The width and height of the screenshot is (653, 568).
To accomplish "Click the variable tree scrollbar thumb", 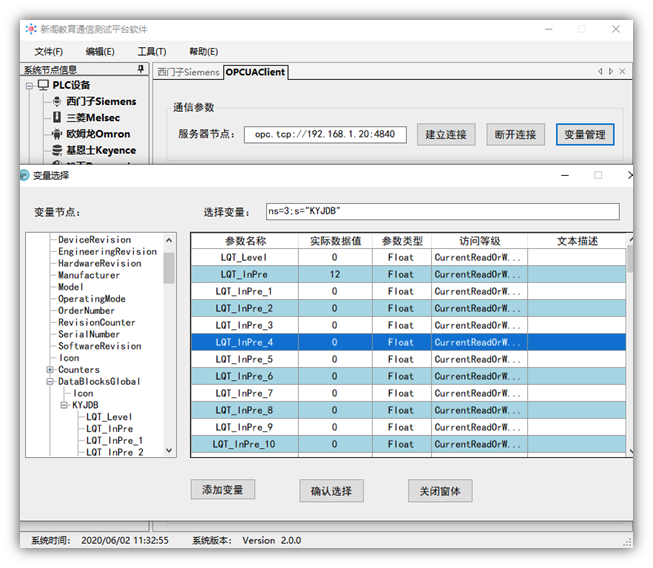I will [x=169, y=268].
